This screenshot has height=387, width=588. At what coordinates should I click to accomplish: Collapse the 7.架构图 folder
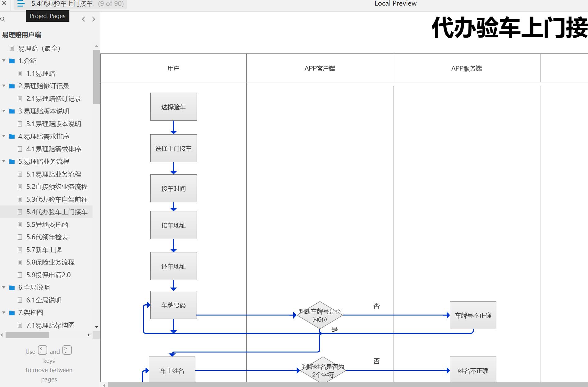click(4, 313)
